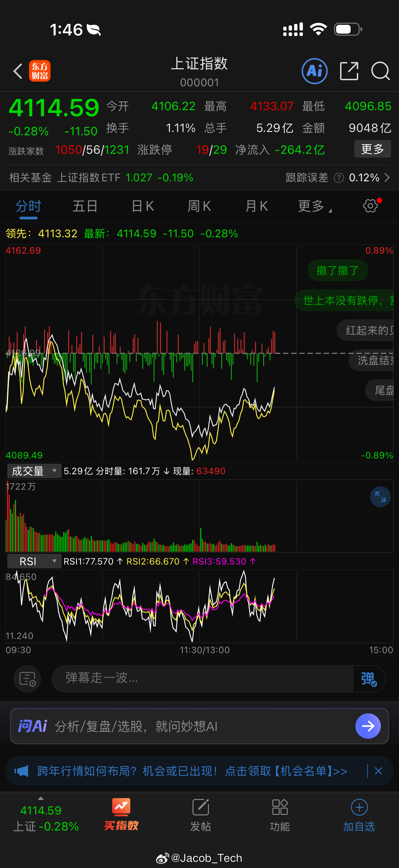The image size is (399, 868).
Task: Open the RSI indicator dropdown
Action: pyautogui.click(x=34, y=561)
